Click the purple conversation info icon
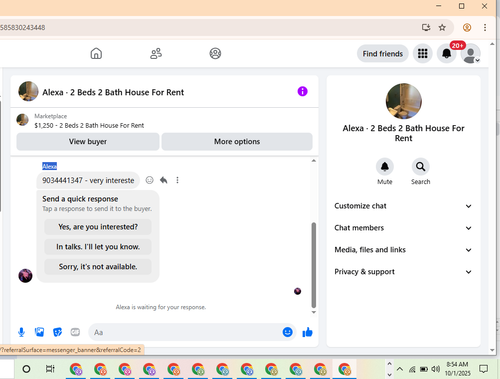Screen dimensions: 500x379 (x=302, y=91)
